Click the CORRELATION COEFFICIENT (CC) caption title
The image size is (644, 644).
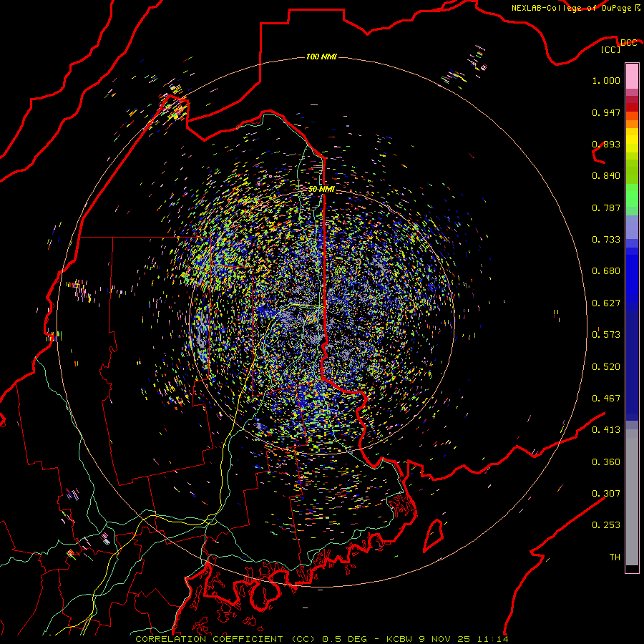(x=225, y=639)
